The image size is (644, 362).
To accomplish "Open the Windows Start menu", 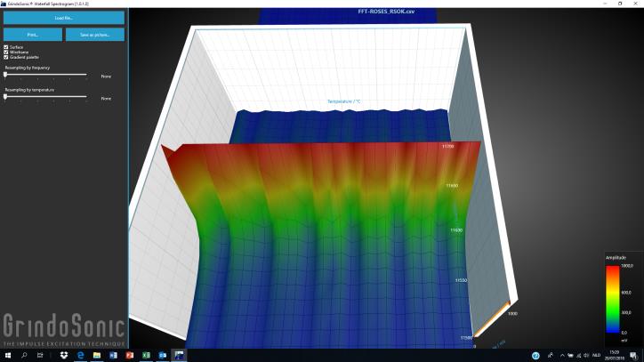I will pos(7,355).
